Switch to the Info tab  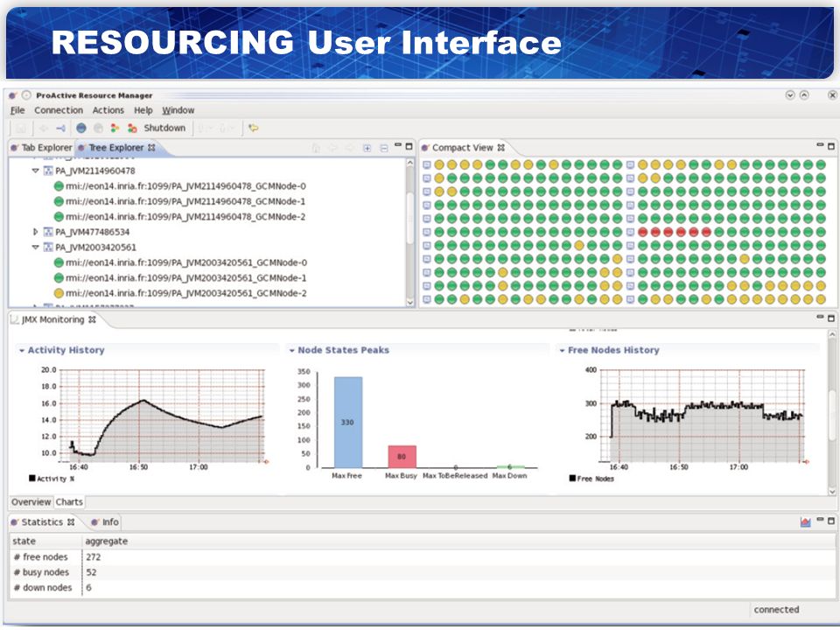(105, 521)
